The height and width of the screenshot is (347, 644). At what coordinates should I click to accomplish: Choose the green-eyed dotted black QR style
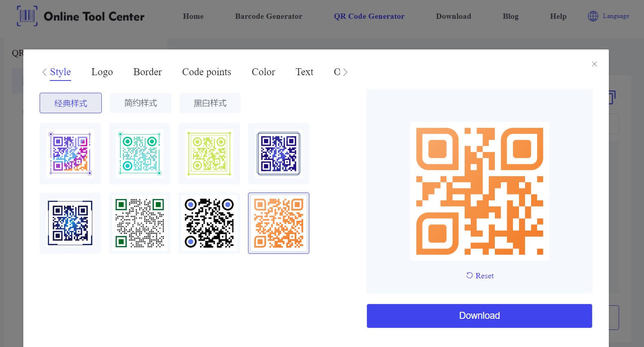point(140,223)
